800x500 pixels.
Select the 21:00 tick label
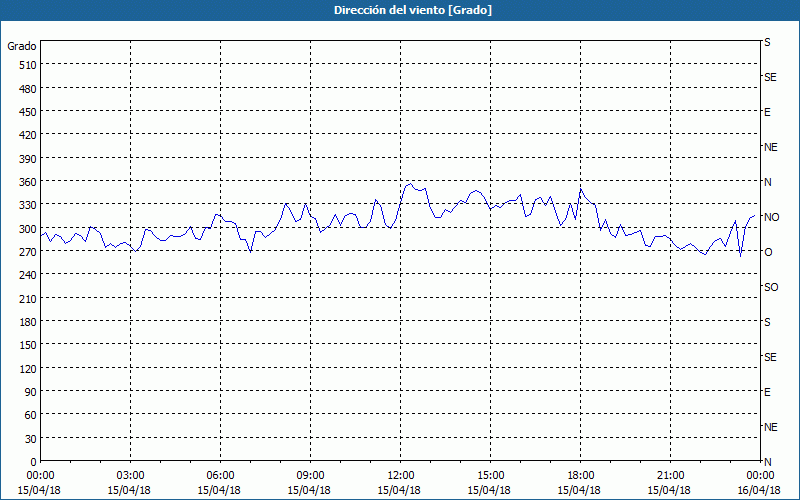(670, 476)
